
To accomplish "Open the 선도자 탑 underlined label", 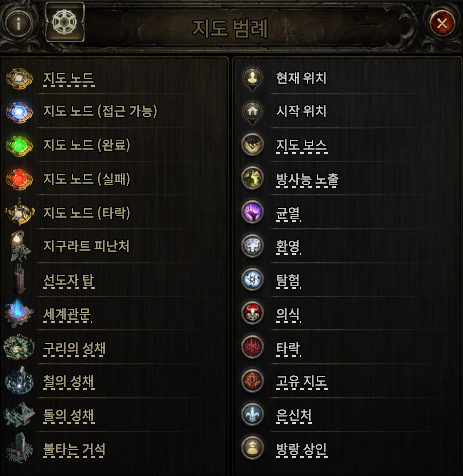I will click(x=69, y=281).
